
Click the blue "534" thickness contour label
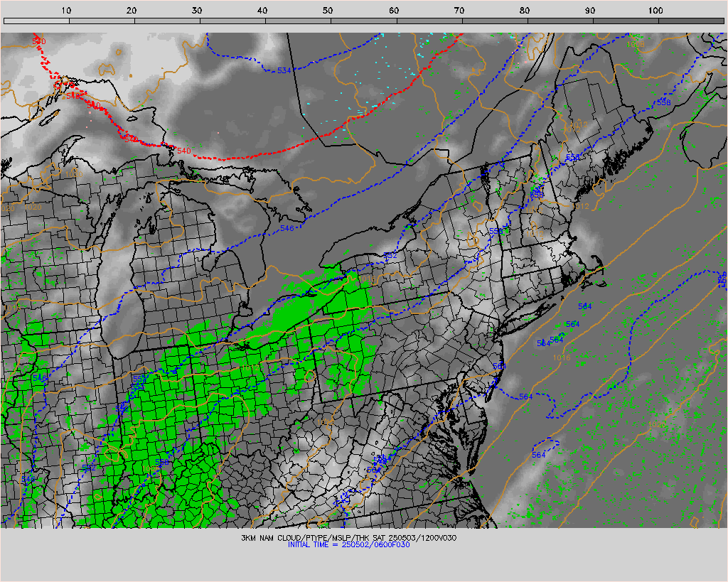point(284,70)
